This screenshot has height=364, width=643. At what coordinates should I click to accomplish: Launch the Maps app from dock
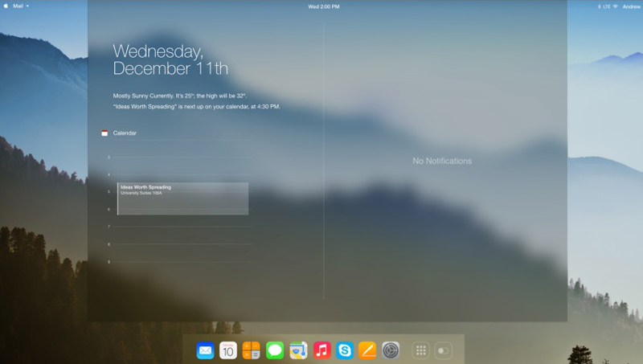[x=298, y=350]
